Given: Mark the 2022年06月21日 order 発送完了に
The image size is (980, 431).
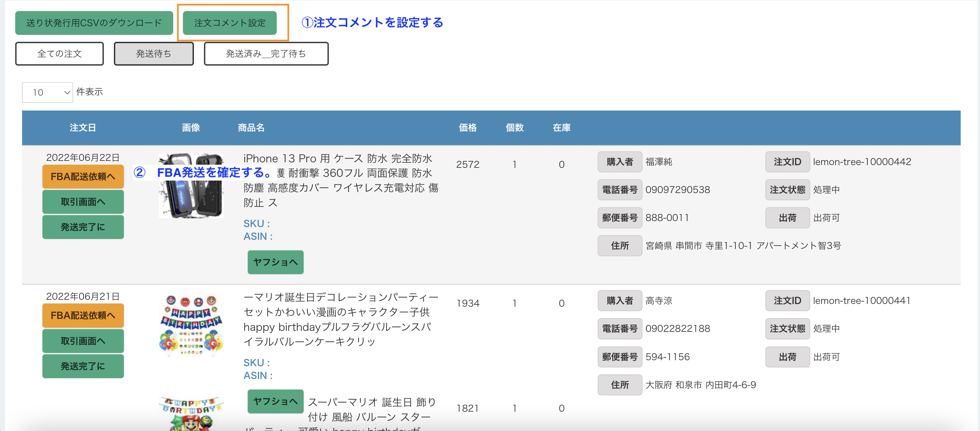Looking at the screenshot, I should coord(83,366).
